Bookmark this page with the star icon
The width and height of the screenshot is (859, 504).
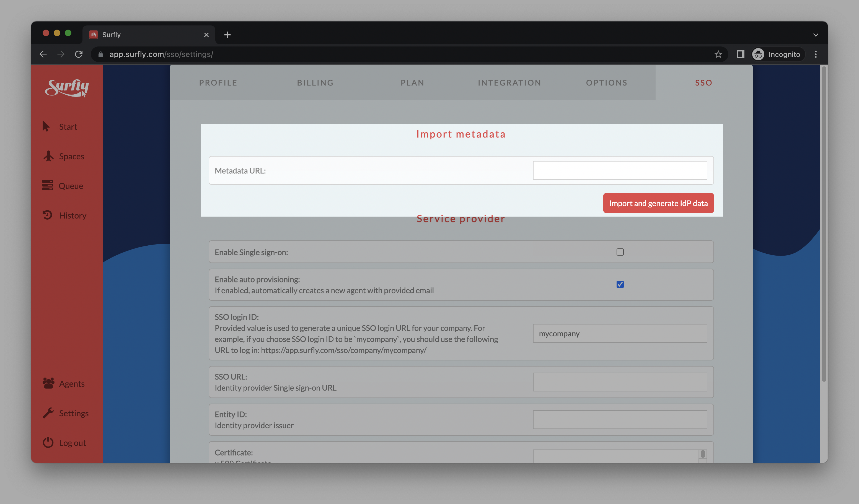[x=718, y=54]
